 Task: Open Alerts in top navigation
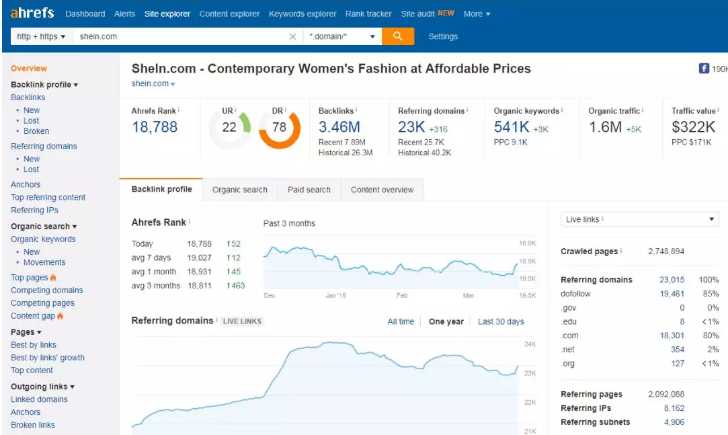125,14
